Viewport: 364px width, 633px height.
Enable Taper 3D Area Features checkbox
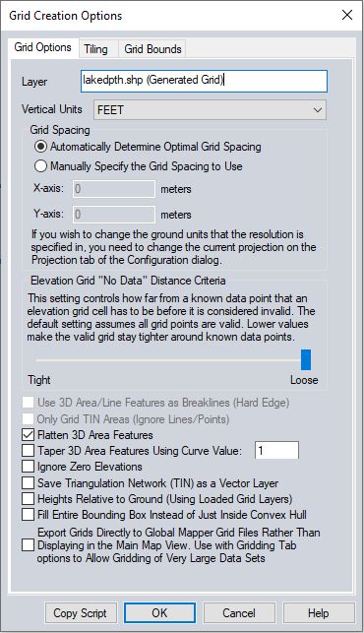click(x=28, y=450)
